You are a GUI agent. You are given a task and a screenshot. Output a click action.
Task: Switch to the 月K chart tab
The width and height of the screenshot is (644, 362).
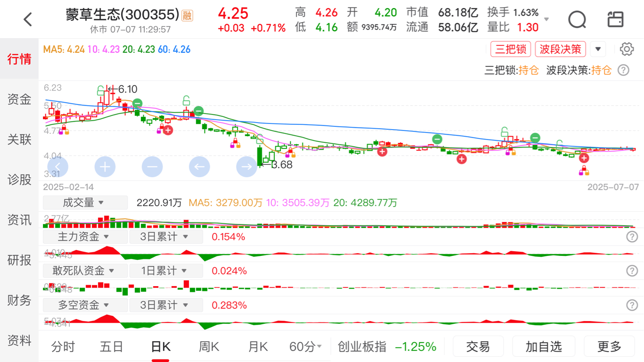coord(257,347)
